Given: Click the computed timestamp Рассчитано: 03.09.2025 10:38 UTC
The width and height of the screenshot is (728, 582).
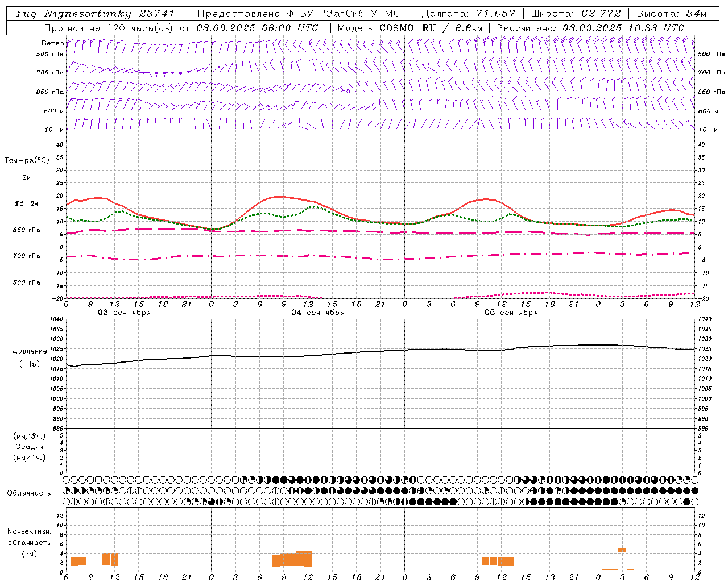Looking at the screenshot, I should tap(591, 28).
